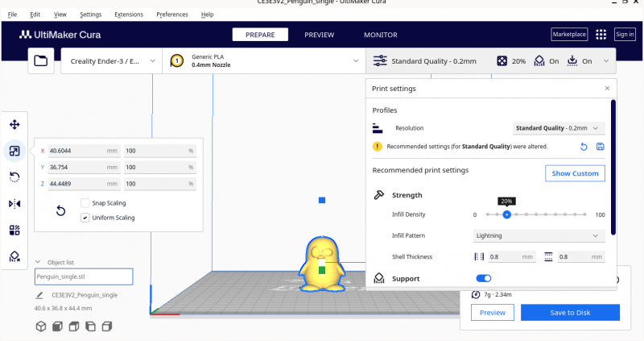Click the X scale percentage field
The height and width of the screenshot is (341, 644).
tap(160, 151)
